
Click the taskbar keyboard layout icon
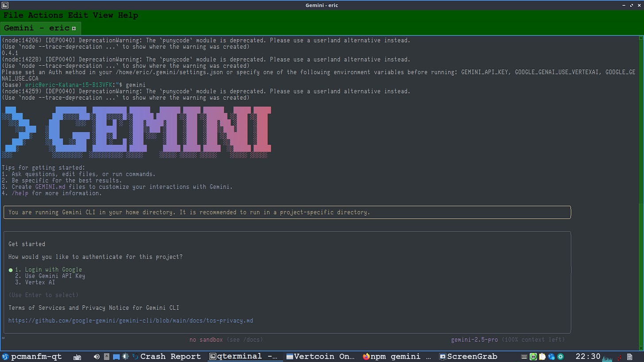pyautogui.click(x=77, y=357)
